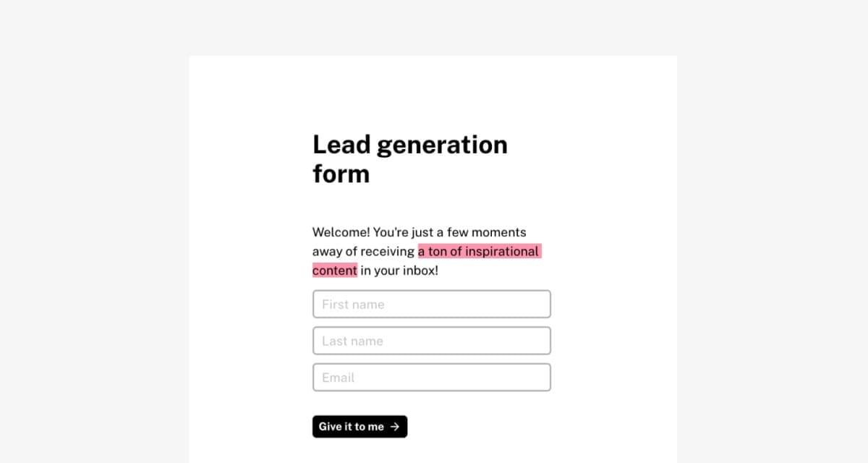The height and width of the screenshot is (463, 868).
Task: Click the arrow icon on the submit button
Action: [395, 427]
